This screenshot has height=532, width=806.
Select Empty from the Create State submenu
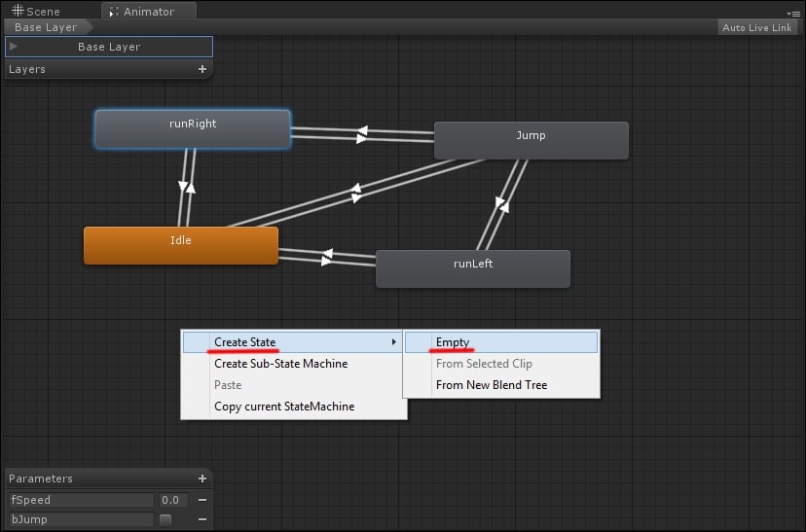453,342
